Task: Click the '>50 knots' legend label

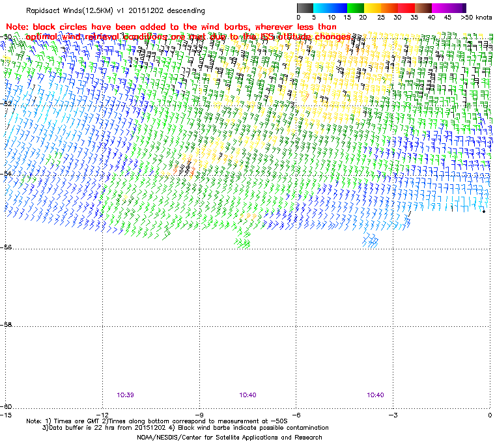Action: tap(476, 17)
